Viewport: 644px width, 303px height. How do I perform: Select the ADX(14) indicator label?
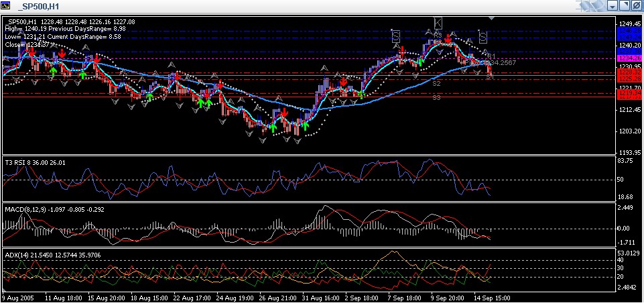coord(52,255)
